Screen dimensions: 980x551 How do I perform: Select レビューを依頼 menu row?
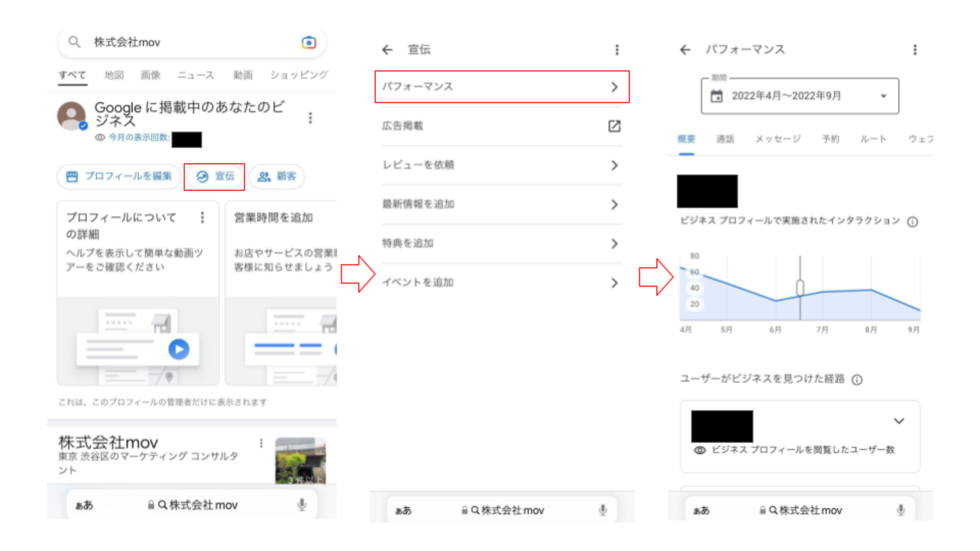point(502,165)
